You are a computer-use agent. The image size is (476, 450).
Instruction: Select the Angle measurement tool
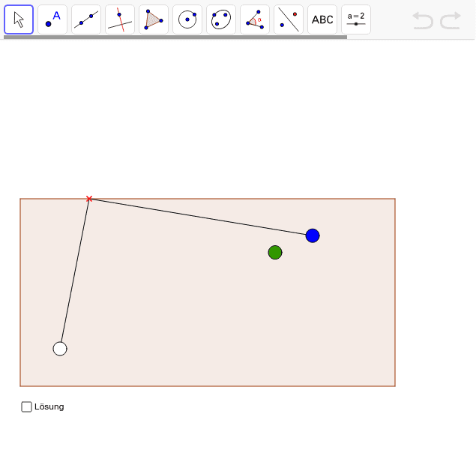pos(254,19)
